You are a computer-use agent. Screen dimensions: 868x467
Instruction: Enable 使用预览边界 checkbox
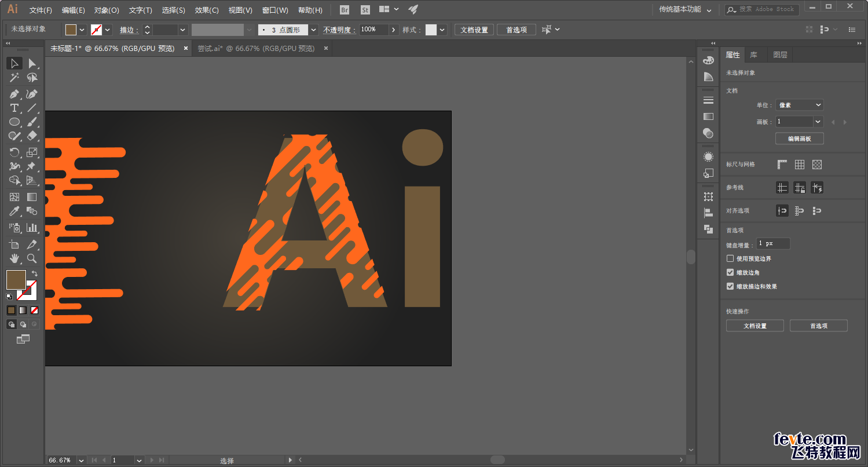click(x=730, y=258)
